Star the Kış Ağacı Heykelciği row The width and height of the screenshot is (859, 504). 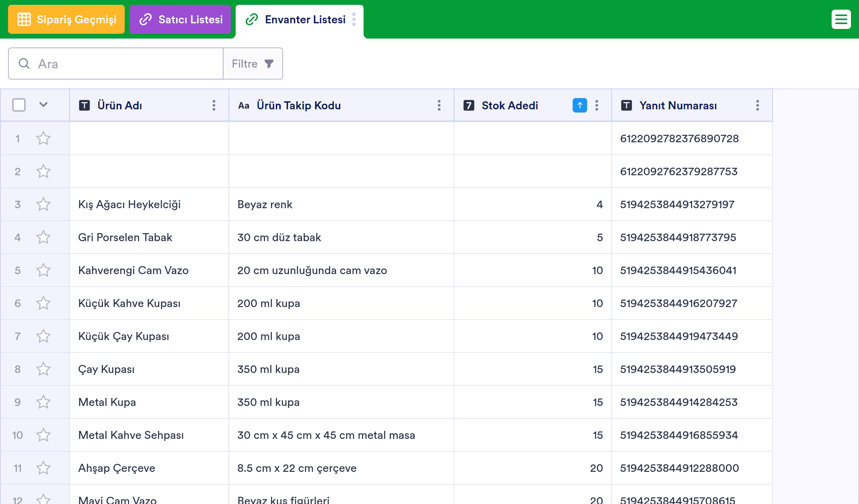coord(43,204)
